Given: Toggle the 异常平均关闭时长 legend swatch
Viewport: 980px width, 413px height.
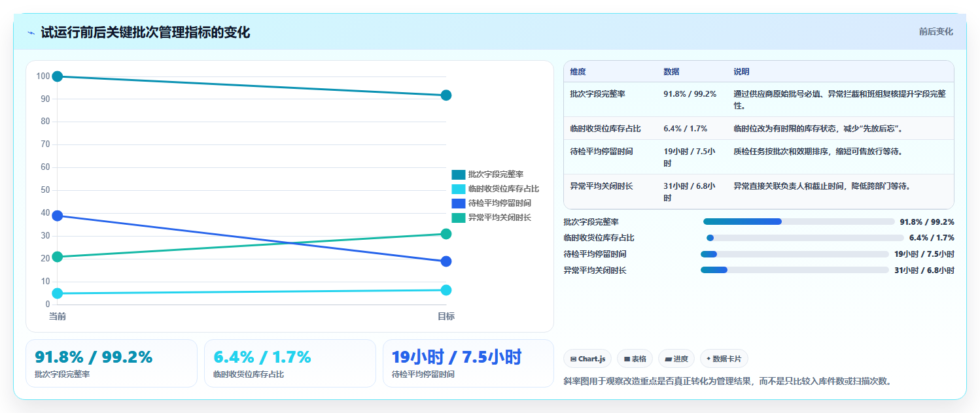Looking at the screenshot, I should click(459, 218).
